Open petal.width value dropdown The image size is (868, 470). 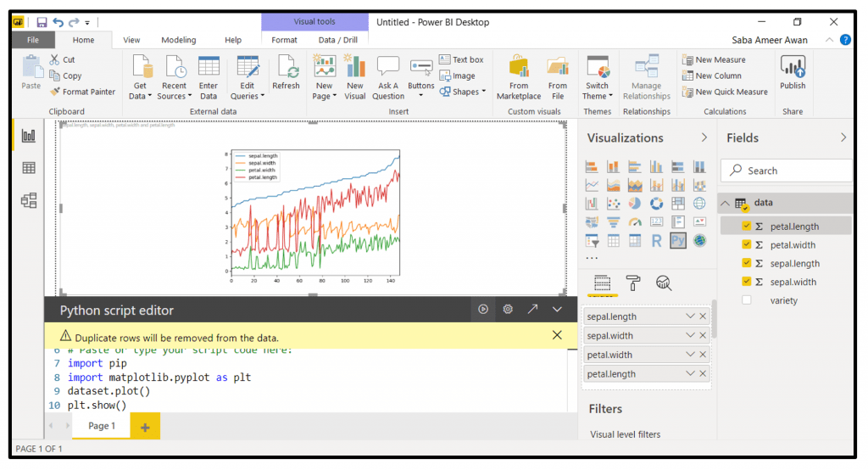[690, 354]
